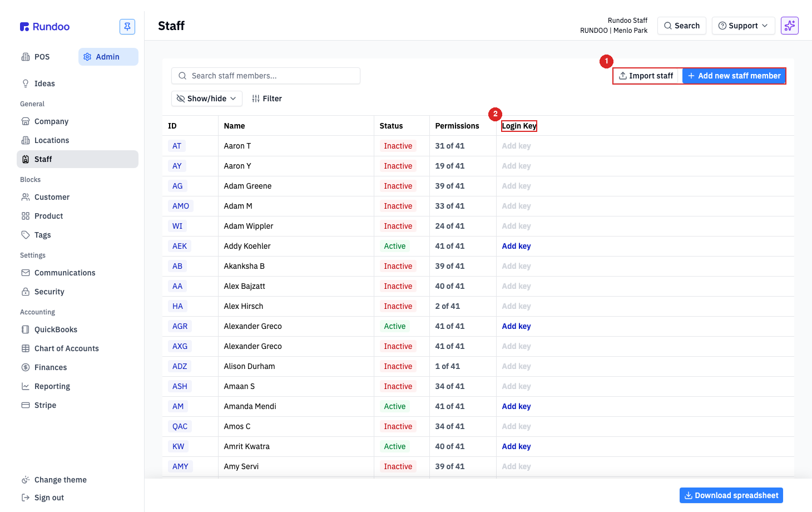Open staff ID AMO

tap(181, 206)
